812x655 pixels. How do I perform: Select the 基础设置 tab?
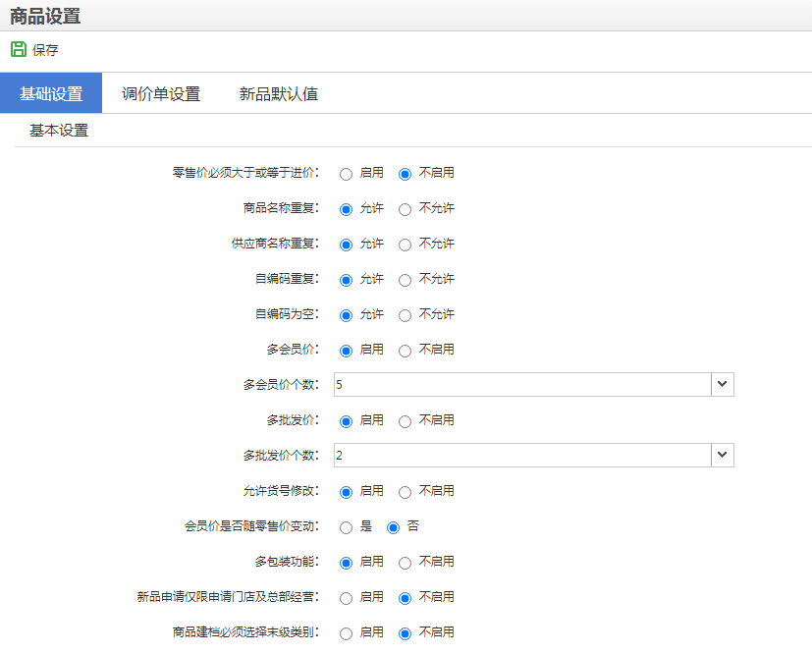point(51,94)
